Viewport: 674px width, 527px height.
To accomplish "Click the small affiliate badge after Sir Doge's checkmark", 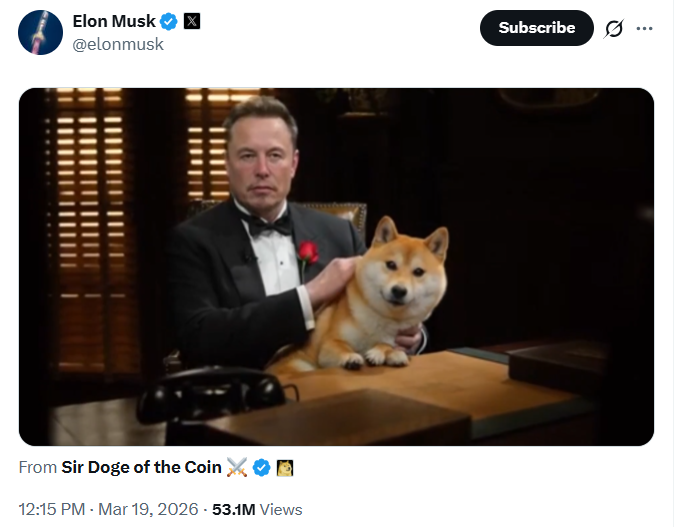I will point(284,467).
